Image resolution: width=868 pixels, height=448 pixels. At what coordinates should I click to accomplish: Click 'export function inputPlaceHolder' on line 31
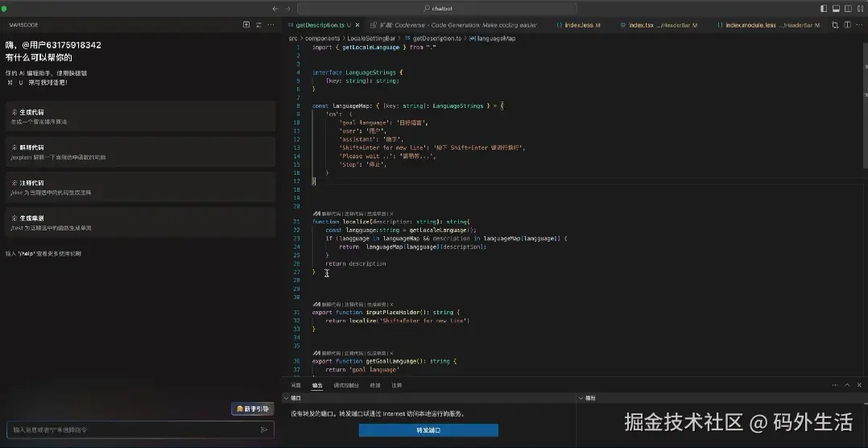[x=365, y=313]
